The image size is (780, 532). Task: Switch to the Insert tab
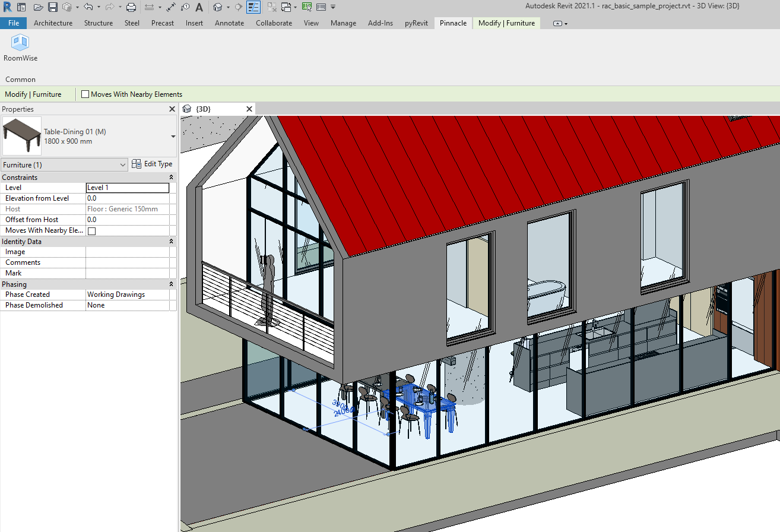194,23
